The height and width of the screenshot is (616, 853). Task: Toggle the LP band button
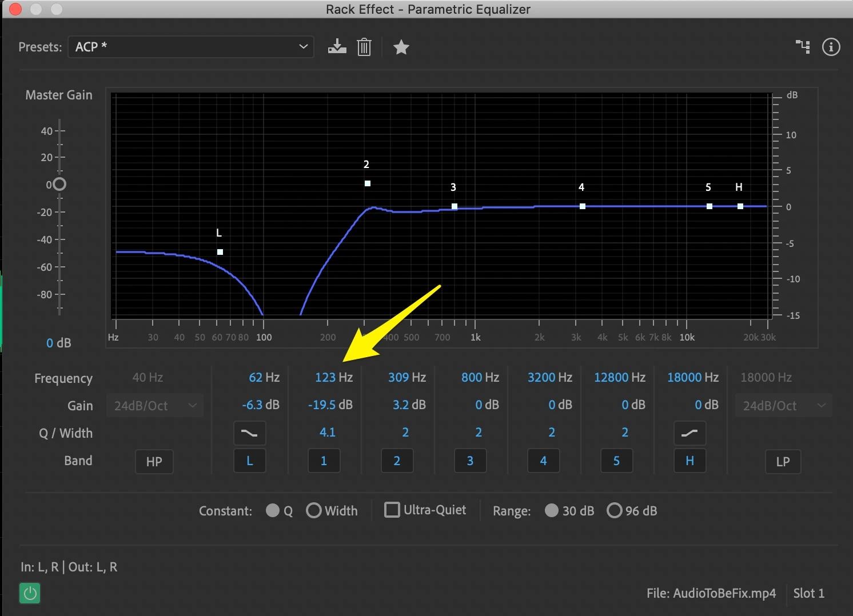tap(783, 462)
